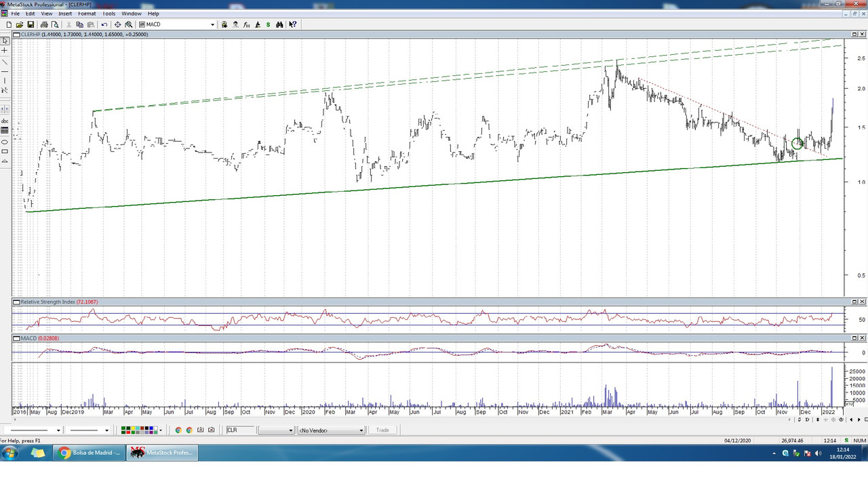The image size is (868, 488).
Task: Select the rectangle drawing tool
Action: (5, 151)
